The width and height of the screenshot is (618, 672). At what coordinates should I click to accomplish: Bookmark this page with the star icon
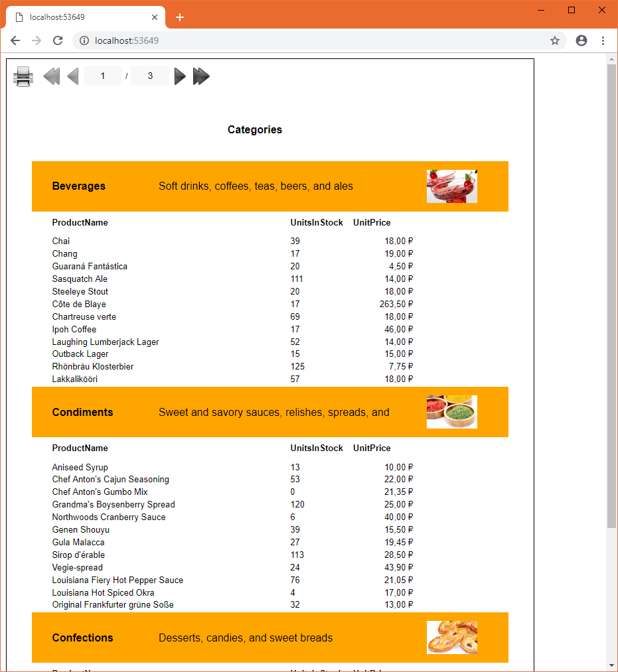[555, 40]
